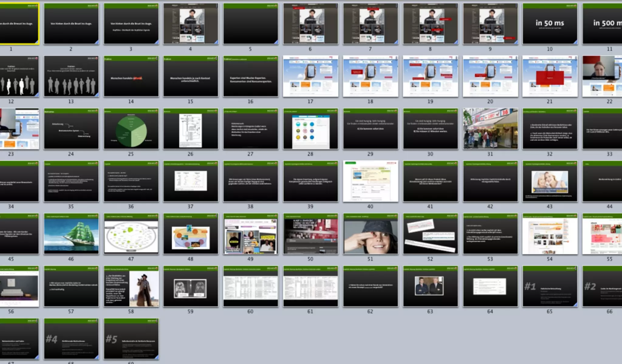Select slide 40 white booking page screenshot
622x364 pixels.
370,181
